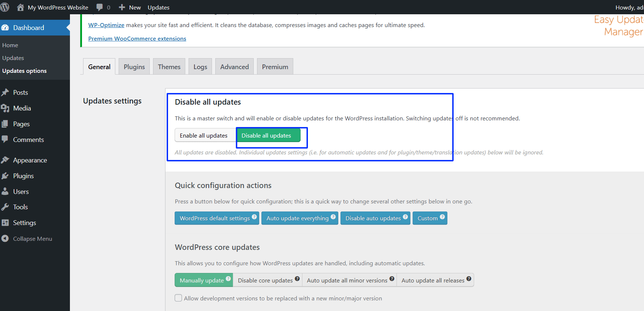Click help icon on Auto update all minor versions
The image size is (644, 311).
[x=392, y=278]
